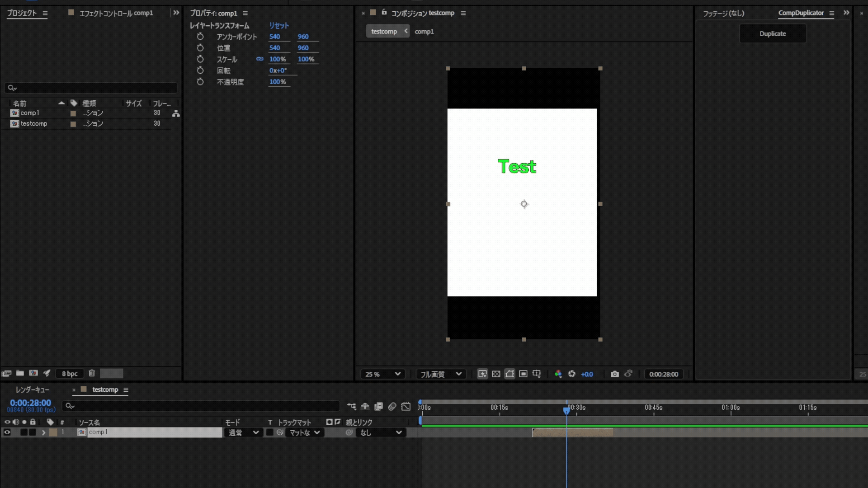Click the reset exposure icon in the viewer
This screenshot has height=488, width=868.
pyautogui.click(x=572, y=374)
